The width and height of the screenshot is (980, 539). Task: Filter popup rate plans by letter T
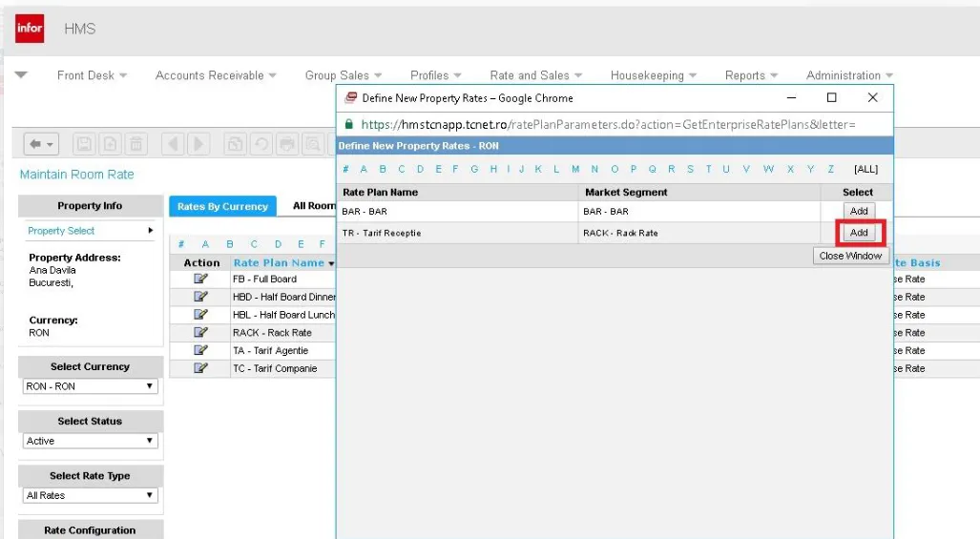pos(708,169)
